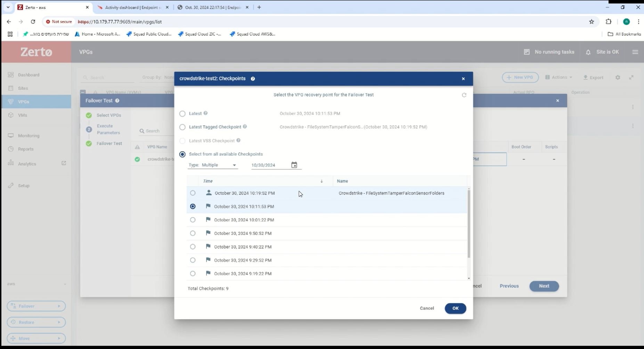Click Next in Failover Test wizard
The image size is (644, 349).
click(x=544, y=286)
